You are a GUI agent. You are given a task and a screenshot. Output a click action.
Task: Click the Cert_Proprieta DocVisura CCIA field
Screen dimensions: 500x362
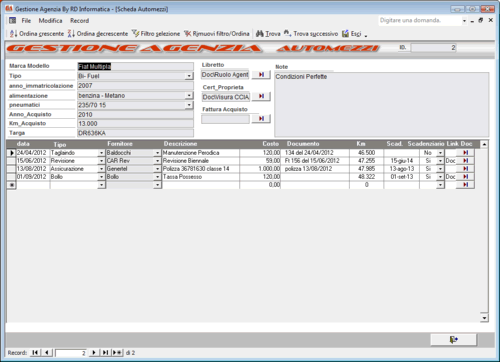(x=225, y=97)
